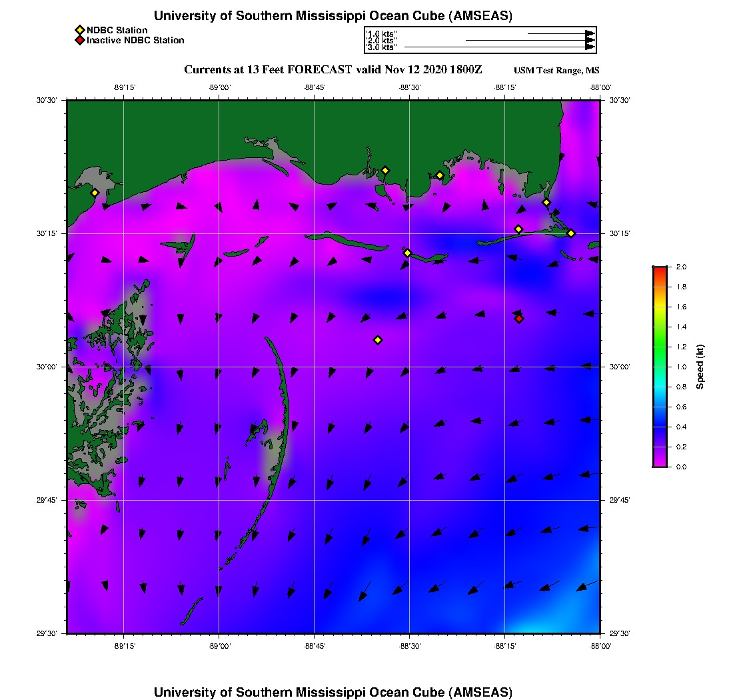This screenshot has width=733, height=700.
Task: Click the red inactive NDBC station marker on map
Action: 519,319
